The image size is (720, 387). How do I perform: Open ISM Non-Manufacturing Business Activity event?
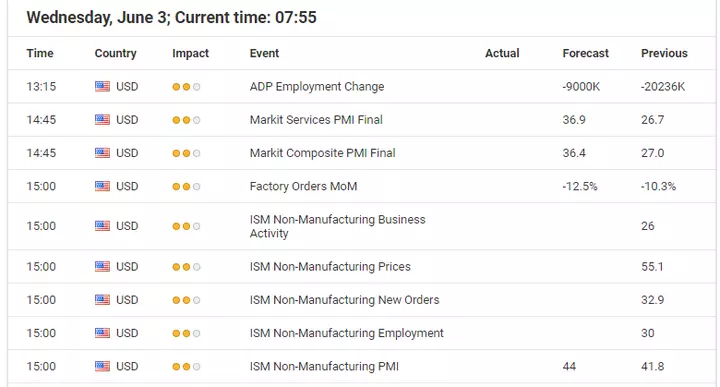pos(338,226)
